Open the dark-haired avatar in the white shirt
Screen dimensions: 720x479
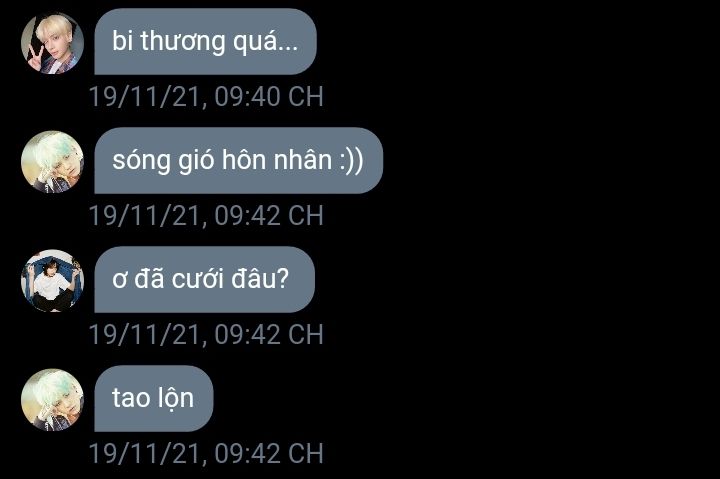pos(52,281)
